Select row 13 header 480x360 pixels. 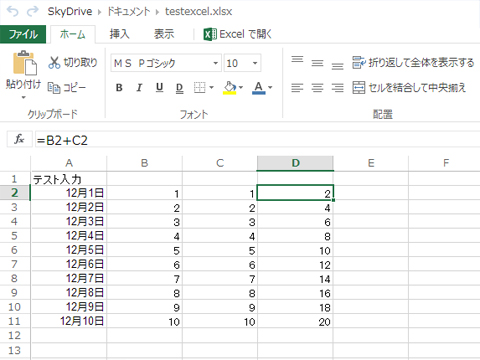[x=14, y=350]
